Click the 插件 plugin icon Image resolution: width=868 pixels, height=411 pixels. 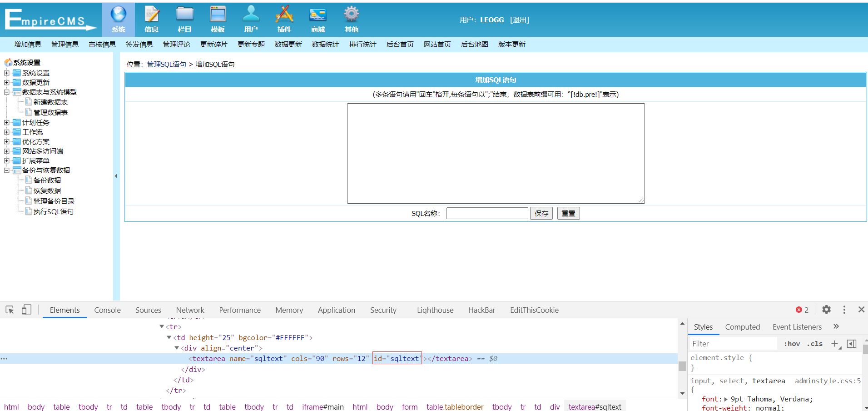tap(284, 15)
